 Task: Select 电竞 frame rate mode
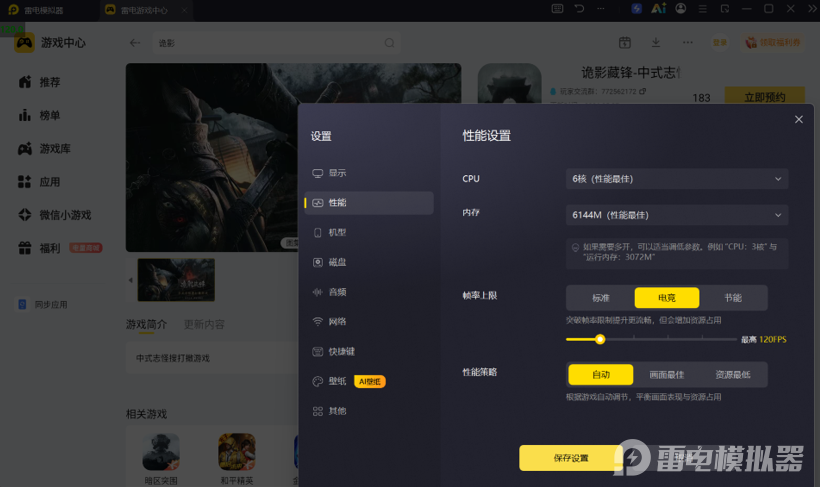click(667, 298)
